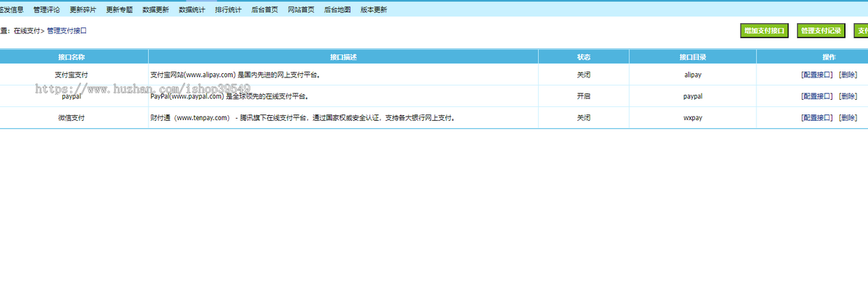Click the paypal directory cell

point(693,96)
